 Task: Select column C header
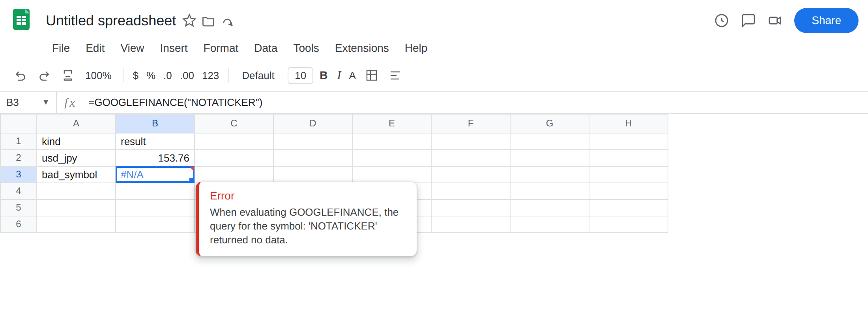coord(234,123)
